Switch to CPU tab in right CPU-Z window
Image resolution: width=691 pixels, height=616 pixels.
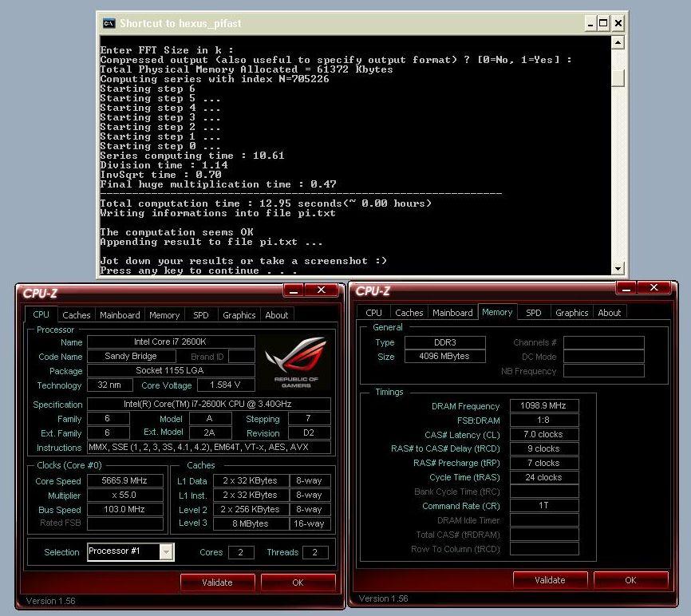click(x=373, y=313)
